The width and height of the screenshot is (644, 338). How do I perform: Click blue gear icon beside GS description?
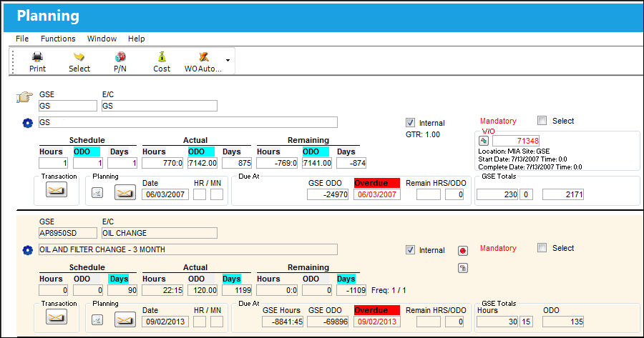(27, 123)
